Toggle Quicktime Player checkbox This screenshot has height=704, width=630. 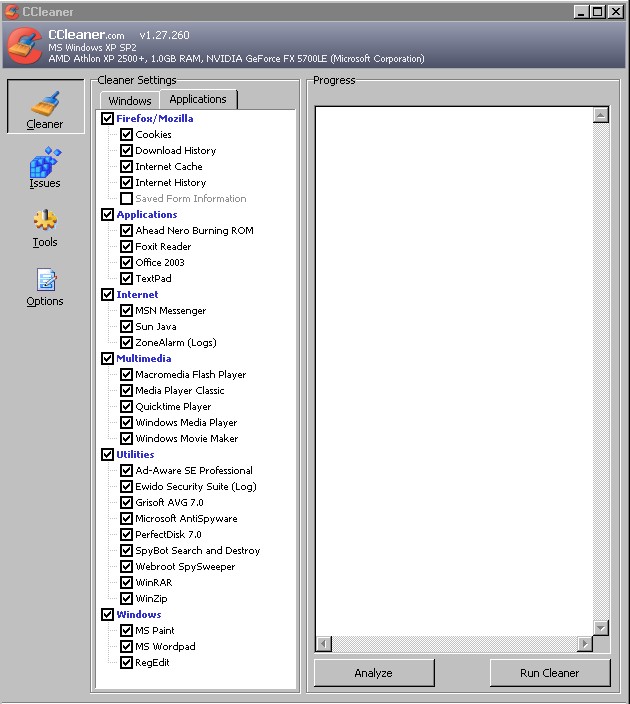pyautogui.click(x=126, y=406)
